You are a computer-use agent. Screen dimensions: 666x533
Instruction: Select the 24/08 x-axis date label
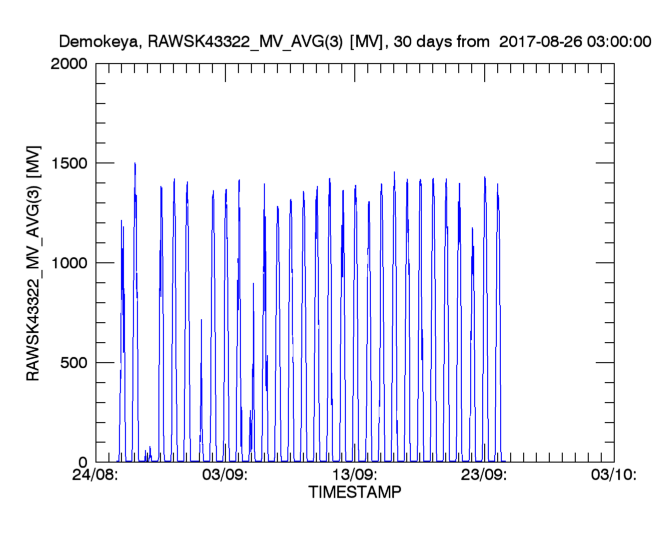97,476
